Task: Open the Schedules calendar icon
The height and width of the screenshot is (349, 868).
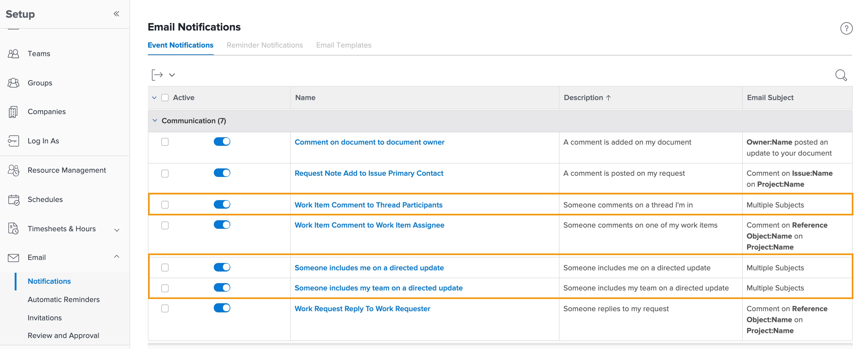Action: 13,200
